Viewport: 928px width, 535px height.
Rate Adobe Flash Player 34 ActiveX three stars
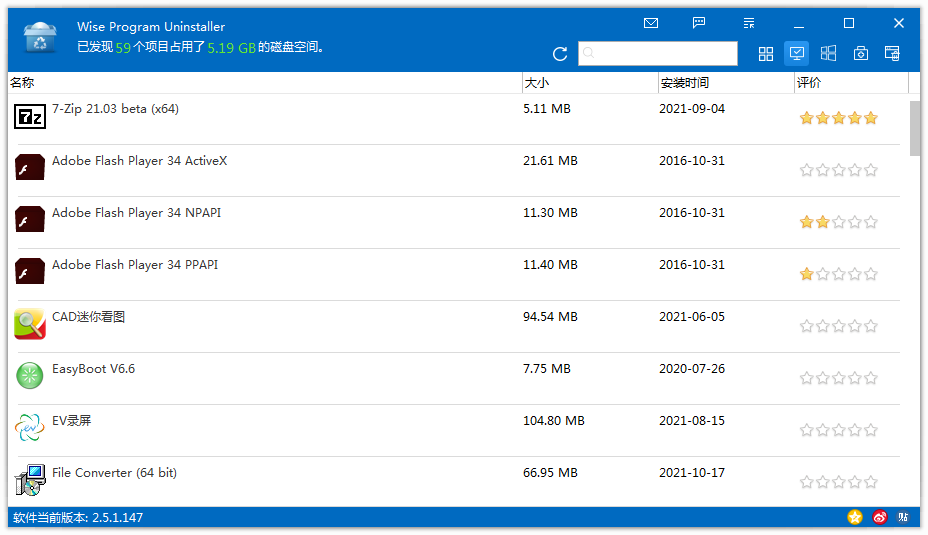(839, 170)
